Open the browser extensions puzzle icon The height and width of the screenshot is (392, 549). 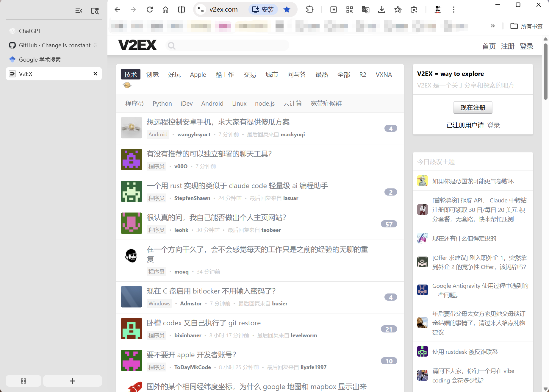pos(309,10)
